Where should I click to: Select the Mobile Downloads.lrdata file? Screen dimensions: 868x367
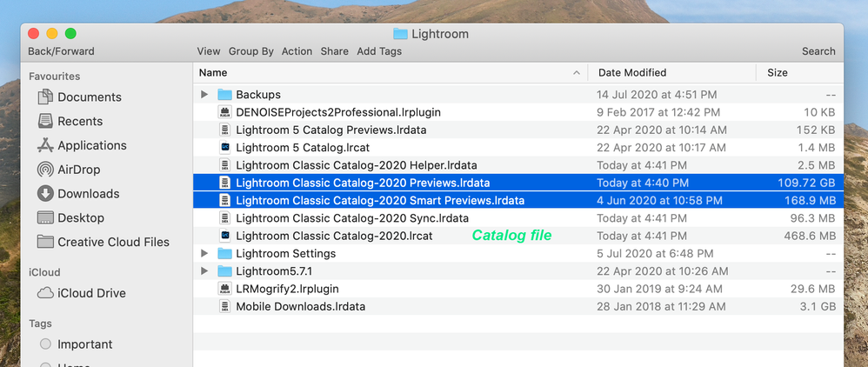[x=300, y=307]
